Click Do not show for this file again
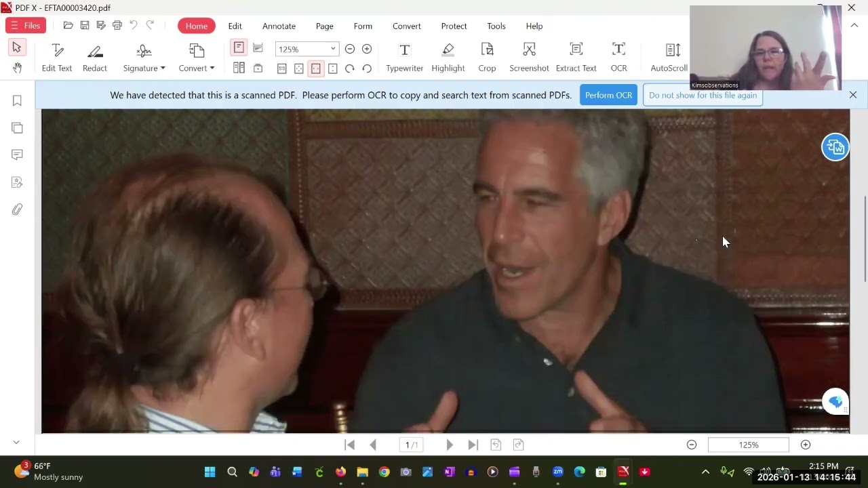Screen dimensions: 868x488 (703, 95)
